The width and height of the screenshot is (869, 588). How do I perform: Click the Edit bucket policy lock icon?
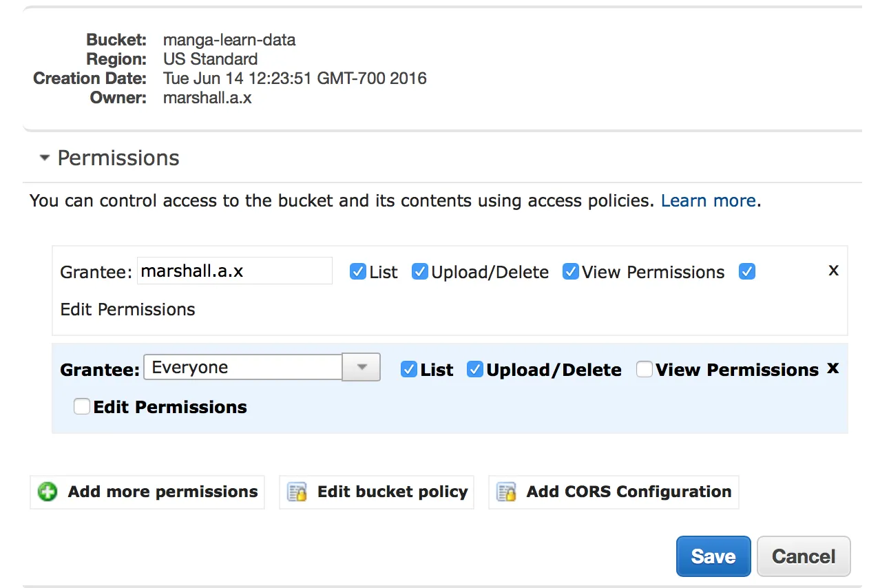tap(297, 492)
